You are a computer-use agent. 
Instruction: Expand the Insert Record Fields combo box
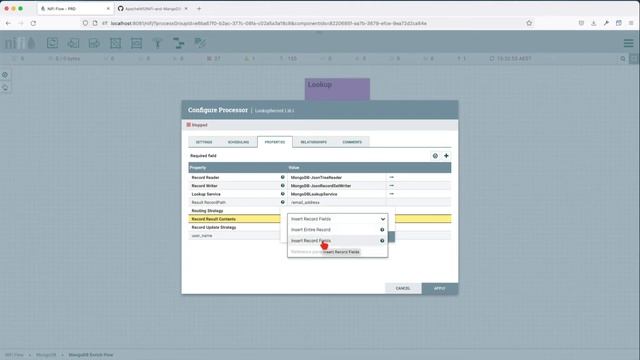coord(338,219)
